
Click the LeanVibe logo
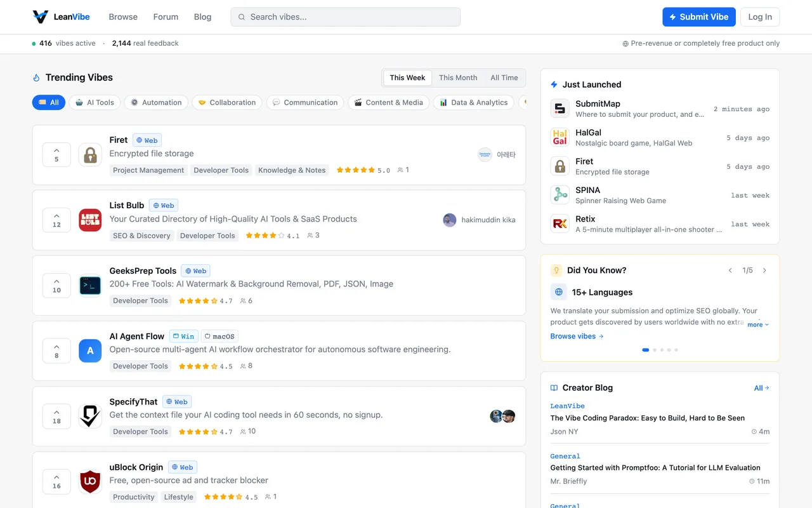[61, 17]
